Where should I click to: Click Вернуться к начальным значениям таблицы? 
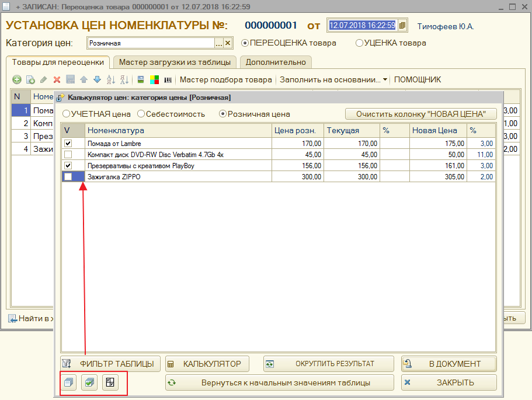tap(280, 382)
